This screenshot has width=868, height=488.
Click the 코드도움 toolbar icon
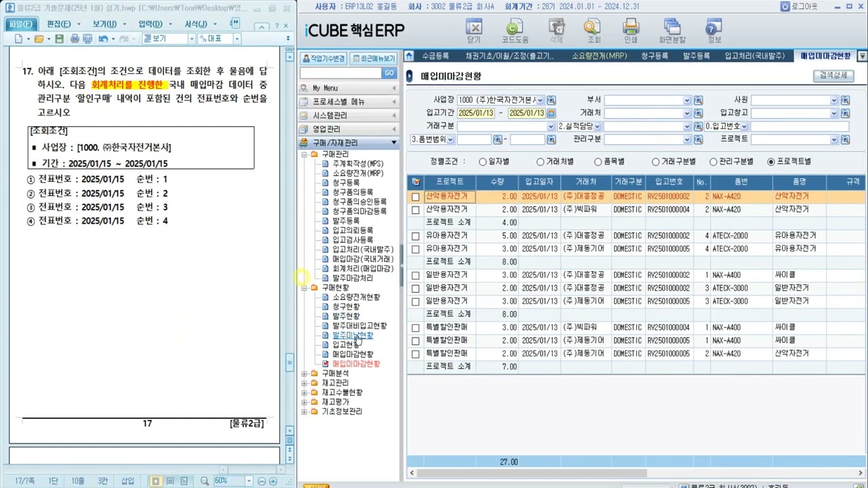515,29
